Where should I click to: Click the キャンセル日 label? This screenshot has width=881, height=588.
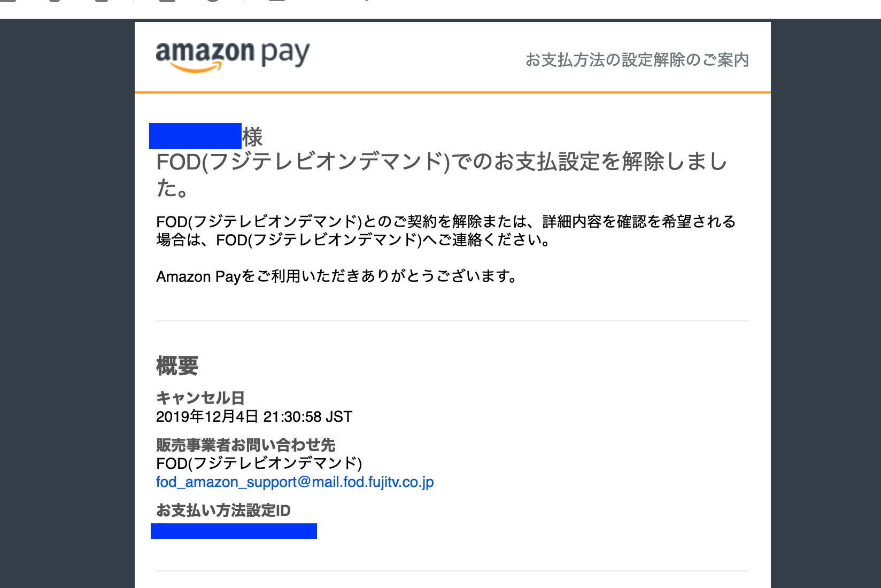point(200,398)
